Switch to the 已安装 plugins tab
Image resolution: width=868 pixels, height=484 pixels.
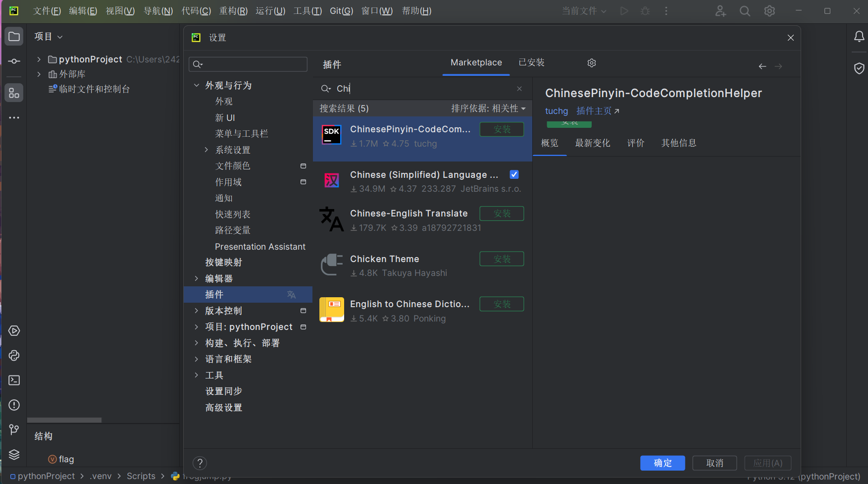coord(531,62)
